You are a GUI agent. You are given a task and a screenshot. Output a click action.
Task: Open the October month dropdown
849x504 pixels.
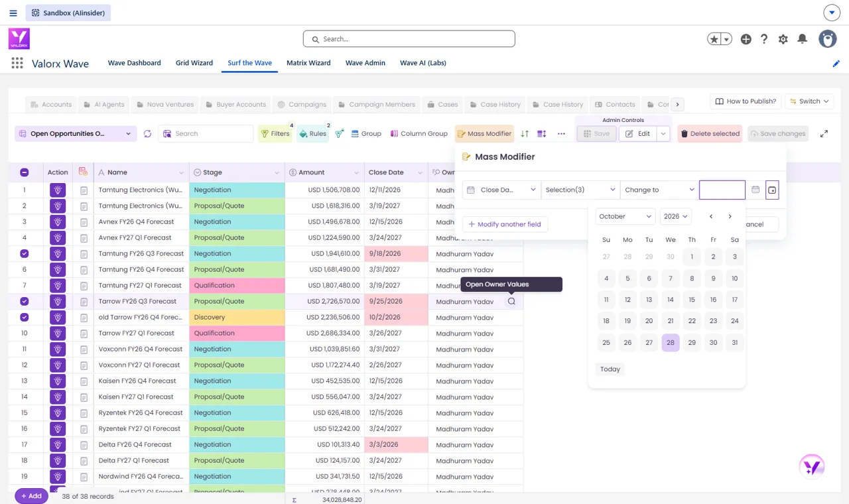[625, 216]
